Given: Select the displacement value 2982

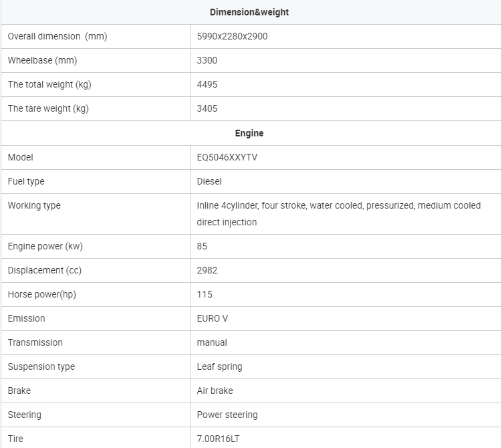Looking at the screenshot, I should click(x=207, y=270).
